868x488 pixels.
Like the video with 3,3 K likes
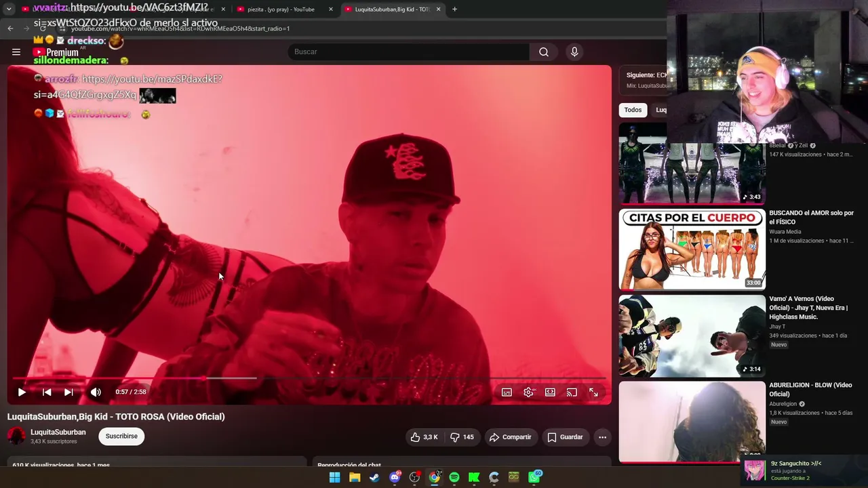point(425,437)
